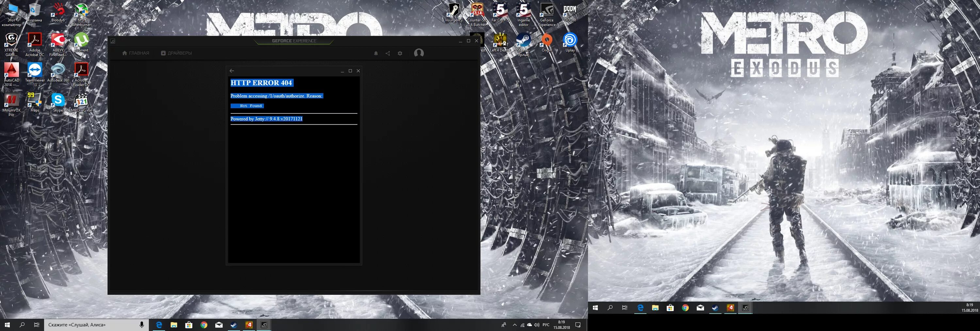Click the 'Powered by Jetty' link

click(x=266, y=119)
